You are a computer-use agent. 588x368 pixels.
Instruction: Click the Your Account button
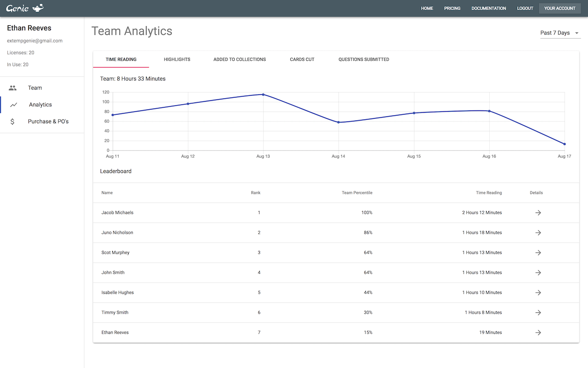coord(560,8)
